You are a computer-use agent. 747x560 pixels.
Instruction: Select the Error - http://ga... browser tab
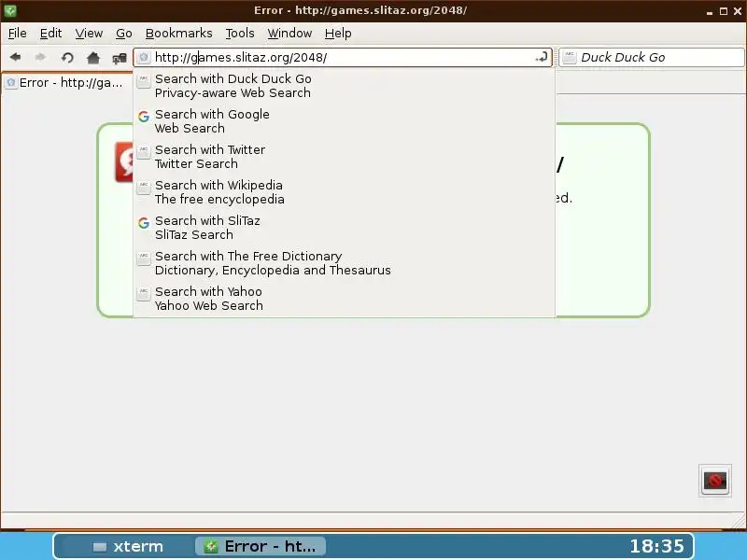point(66,82)
